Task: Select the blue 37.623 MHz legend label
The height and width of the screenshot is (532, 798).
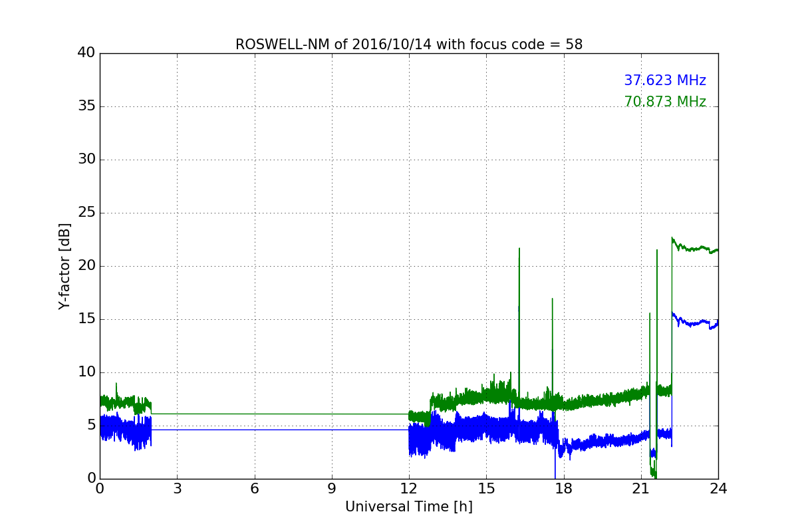Action: pyautogui.click(x=665, y=80)
